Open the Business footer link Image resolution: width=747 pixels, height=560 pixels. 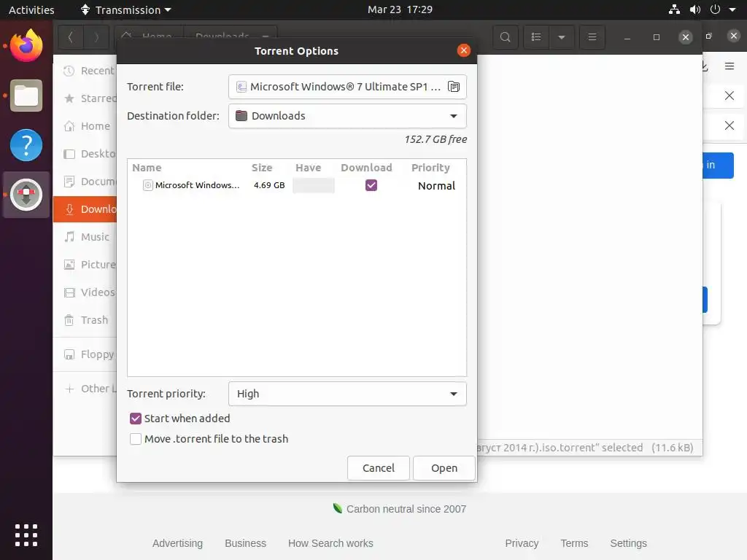click(x=245, y=543)
